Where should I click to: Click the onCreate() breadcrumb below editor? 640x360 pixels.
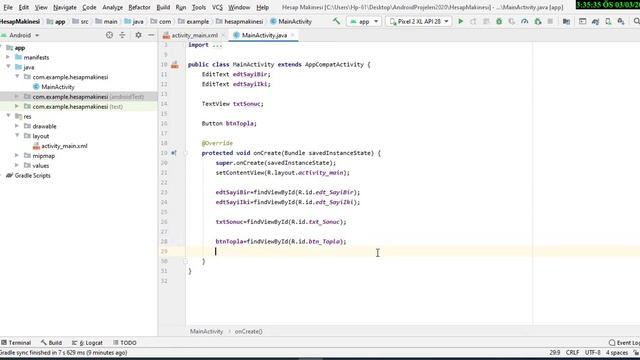(x=249, y=331)
